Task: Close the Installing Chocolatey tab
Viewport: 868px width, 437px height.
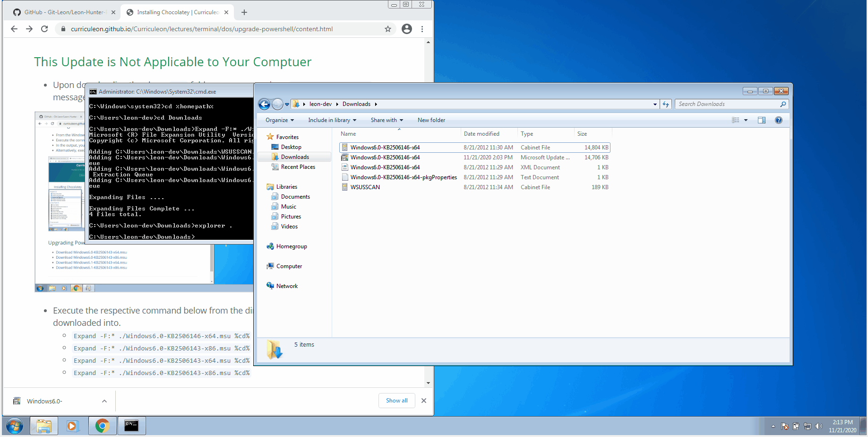Action: 226,12
